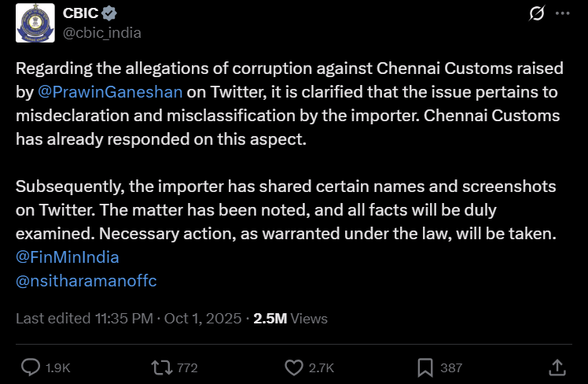This screenshot has height=384, width=588.
Task: Open the 2.5M Views analytics
Action: pos(290,319)
